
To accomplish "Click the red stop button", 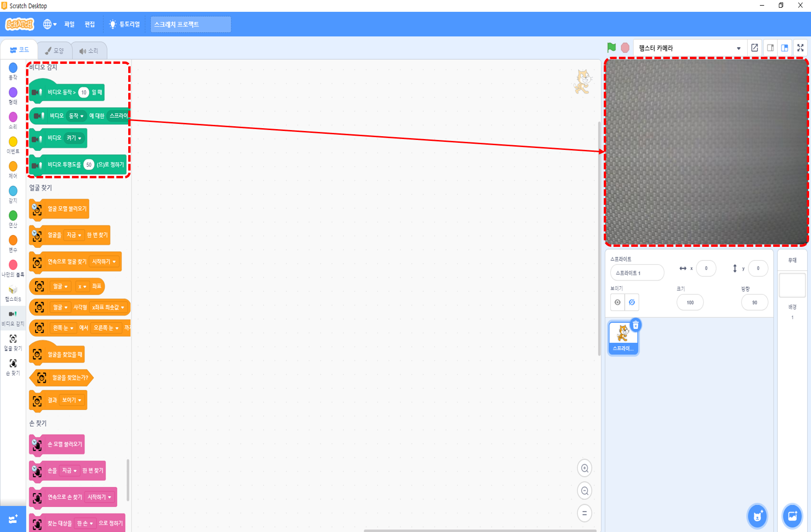I will click(x=625, y=48).
